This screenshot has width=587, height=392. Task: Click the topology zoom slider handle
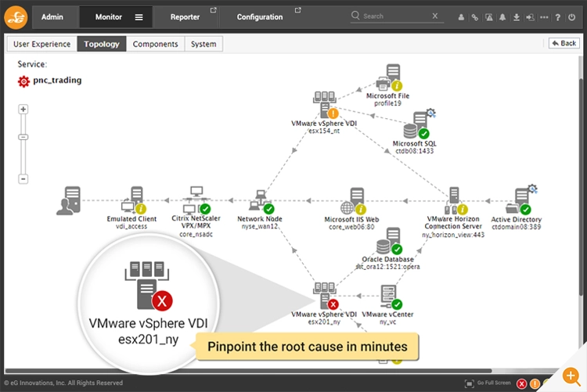23,137
